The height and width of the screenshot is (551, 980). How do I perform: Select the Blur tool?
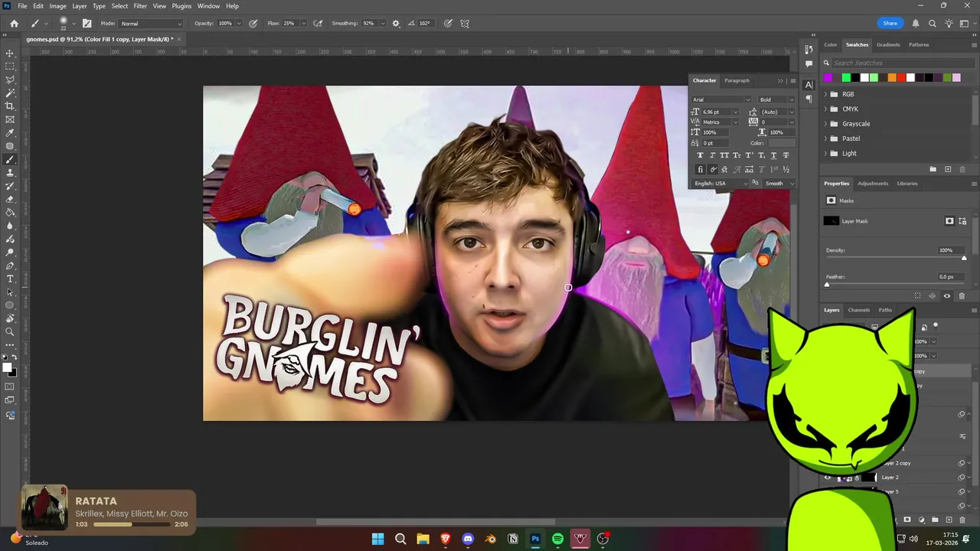pos(10,226)
